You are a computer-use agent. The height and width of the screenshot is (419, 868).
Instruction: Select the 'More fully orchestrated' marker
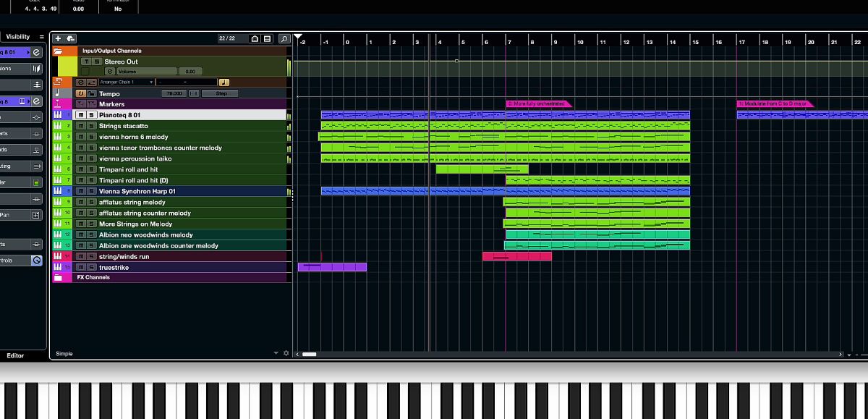(538, 104)
